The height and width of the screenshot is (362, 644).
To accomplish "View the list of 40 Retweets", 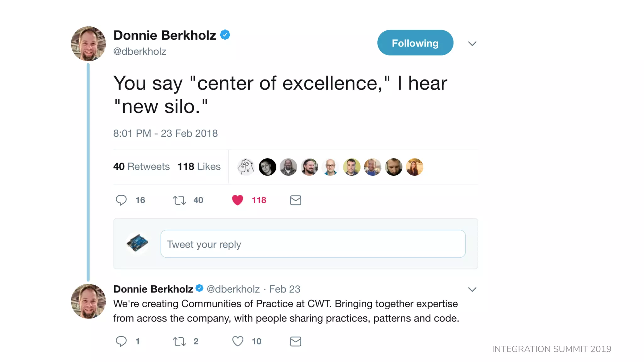I will click(x=142, y=167).
